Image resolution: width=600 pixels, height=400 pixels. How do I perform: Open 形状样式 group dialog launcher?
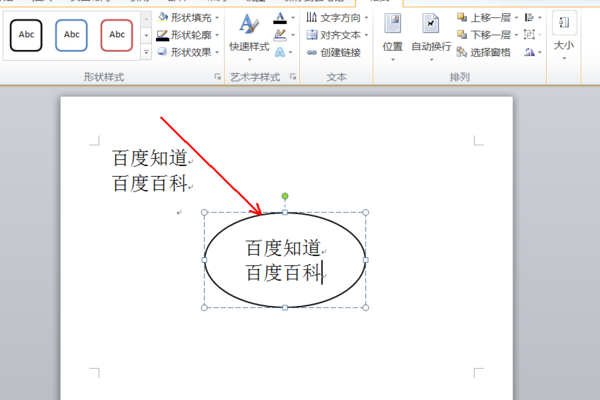(218, 77)
